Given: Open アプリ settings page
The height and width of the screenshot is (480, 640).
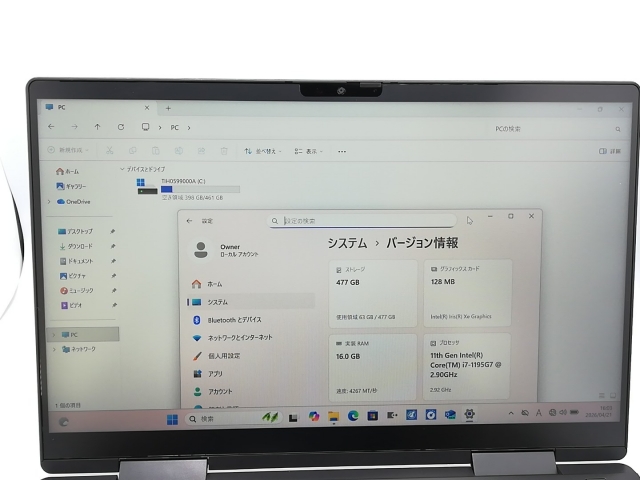Looking at the screenshot, I should (x=250, y=373).
